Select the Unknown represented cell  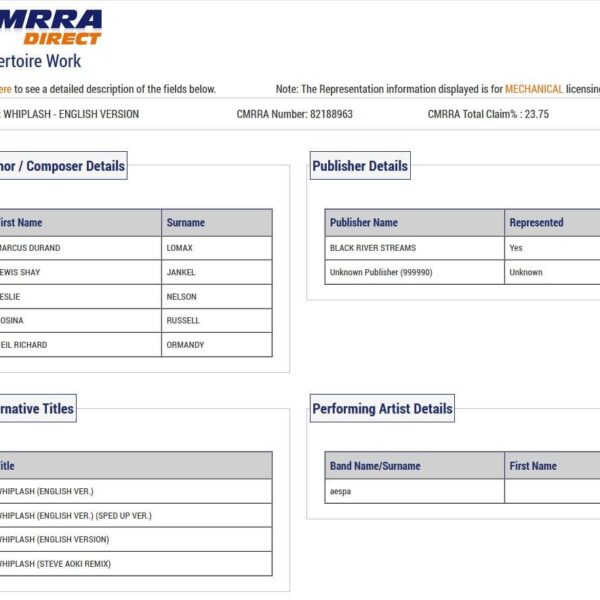coord(553,272)
